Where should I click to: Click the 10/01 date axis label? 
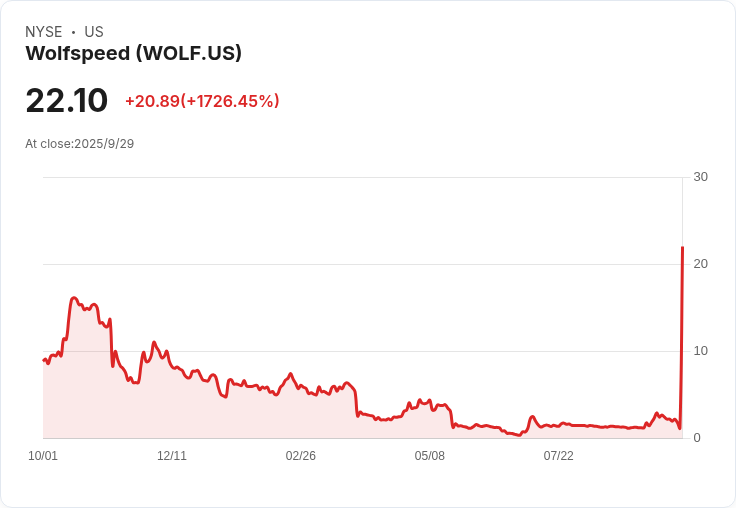point(43,456)
